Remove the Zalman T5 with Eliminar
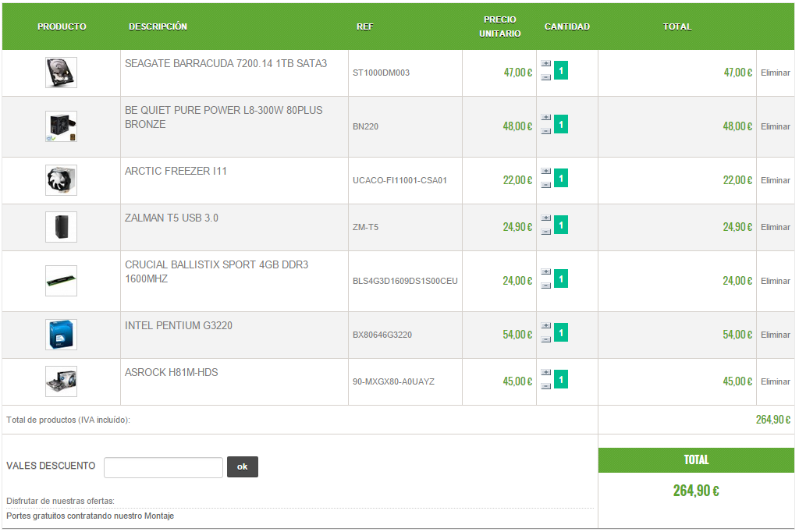This screenshot has height=532, width=799. [x=775, y=227]
